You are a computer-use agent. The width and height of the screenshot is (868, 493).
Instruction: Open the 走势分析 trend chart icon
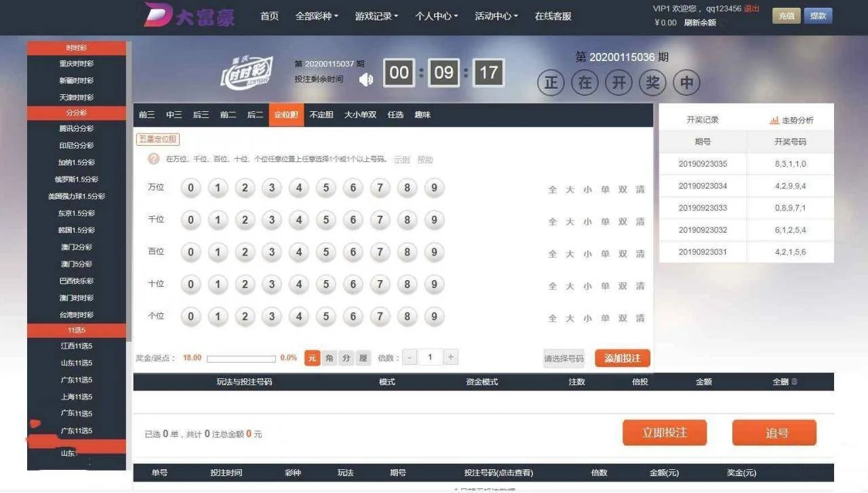pyautogui.click(x=774, y=120)
